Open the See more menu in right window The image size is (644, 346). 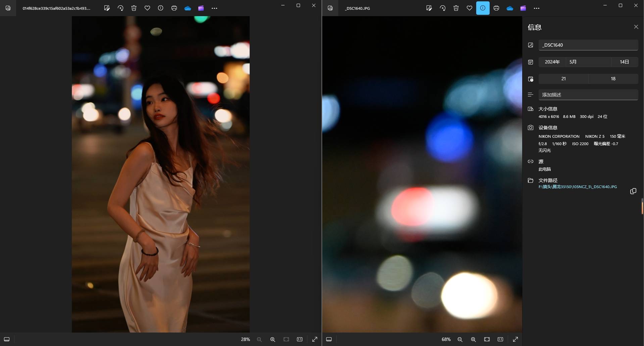coord(537,8)
